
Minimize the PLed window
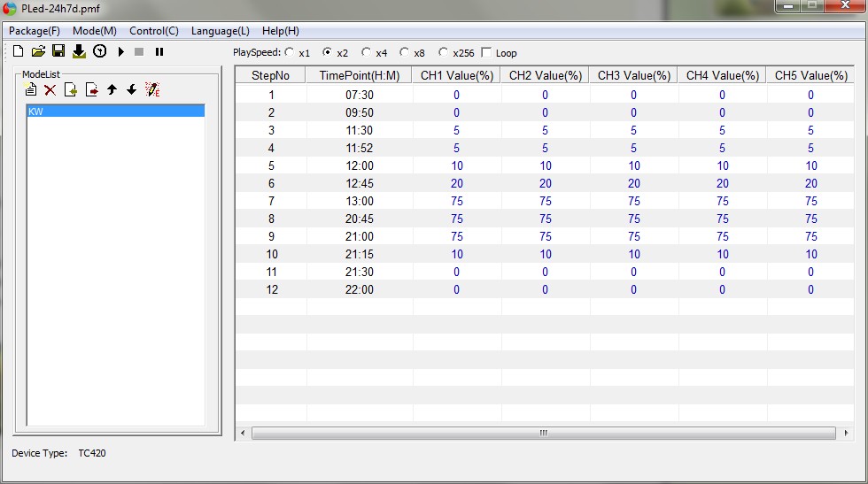tap(787, 6)
